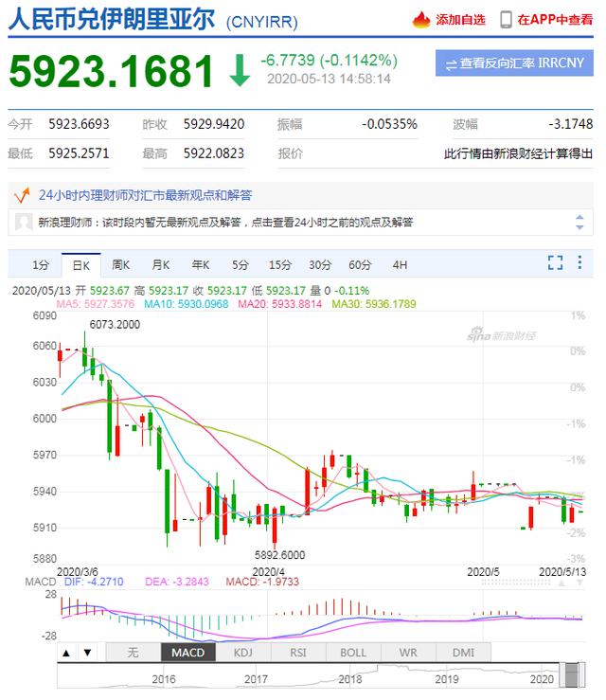
Task: Click the 5892.6000 low price annotation
Action: [x=279, y=555]
